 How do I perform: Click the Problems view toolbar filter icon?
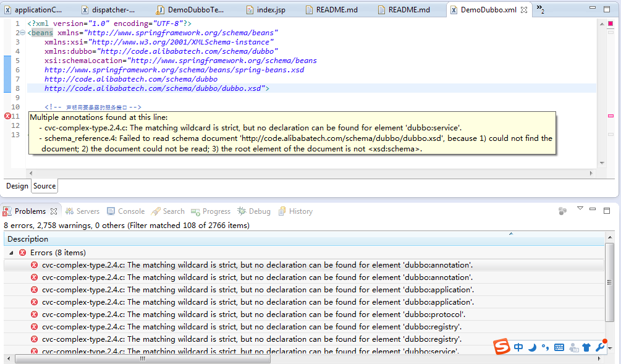[562, 211]
